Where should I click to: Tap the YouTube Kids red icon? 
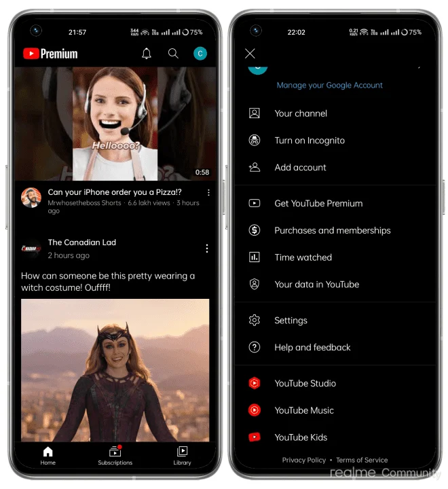(x=255, y=437)
